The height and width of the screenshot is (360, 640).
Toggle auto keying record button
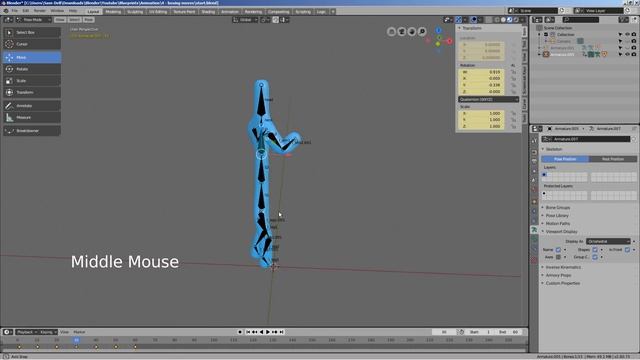[240, 332]
